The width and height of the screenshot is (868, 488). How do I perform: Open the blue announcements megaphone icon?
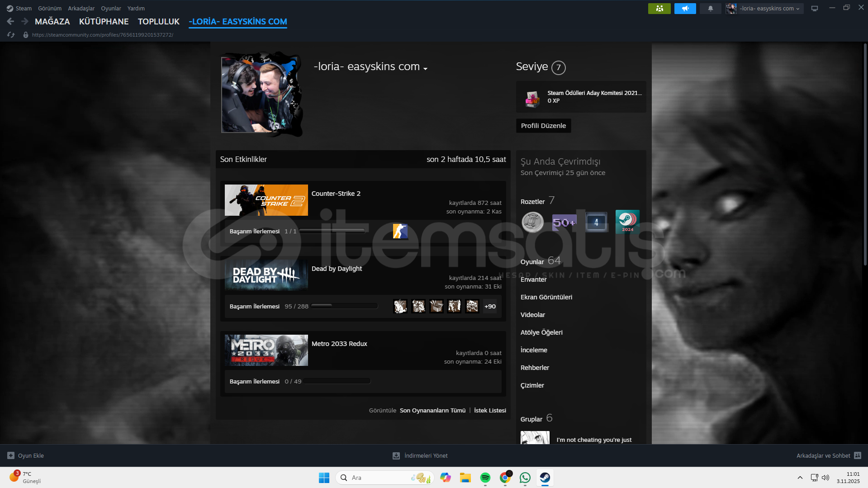pos(685,9)
